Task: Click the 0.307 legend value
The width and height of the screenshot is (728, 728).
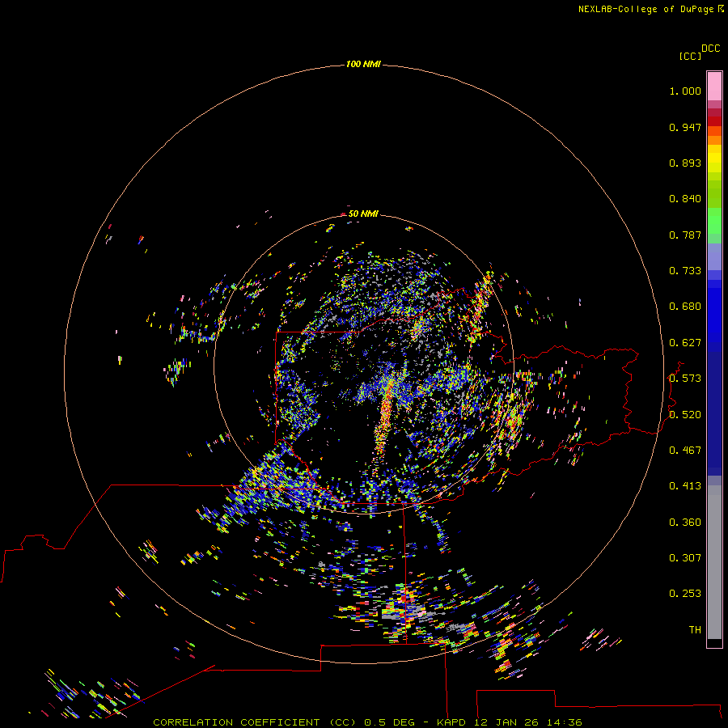Action: 685,558
